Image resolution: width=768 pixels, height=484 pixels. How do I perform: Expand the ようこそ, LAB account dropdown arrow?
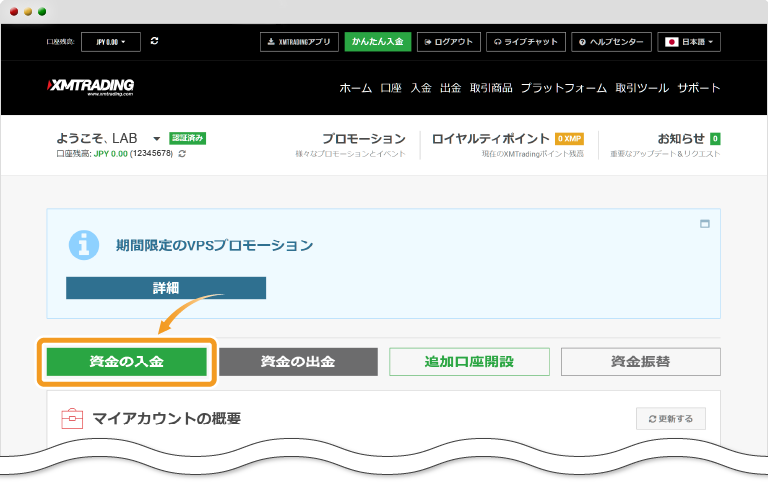tap(157, 139)
